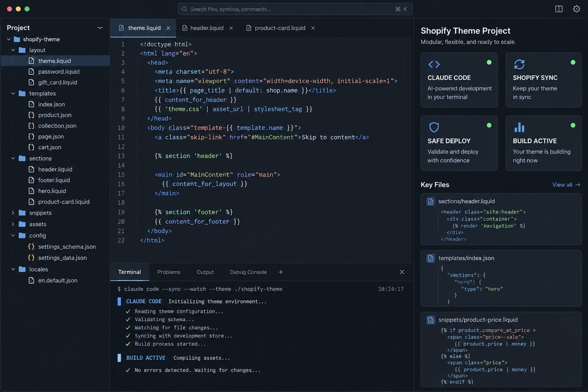The image size is (588, 392).
Task: Close the theme.liquid tab
Action: point(168,28)
